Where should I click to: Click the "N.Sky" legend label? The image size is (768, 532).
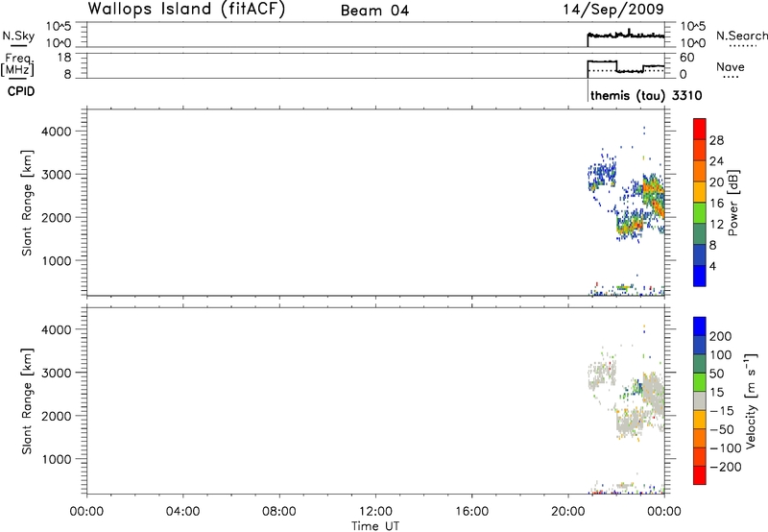pyautogui.click(x=18, y=36)
